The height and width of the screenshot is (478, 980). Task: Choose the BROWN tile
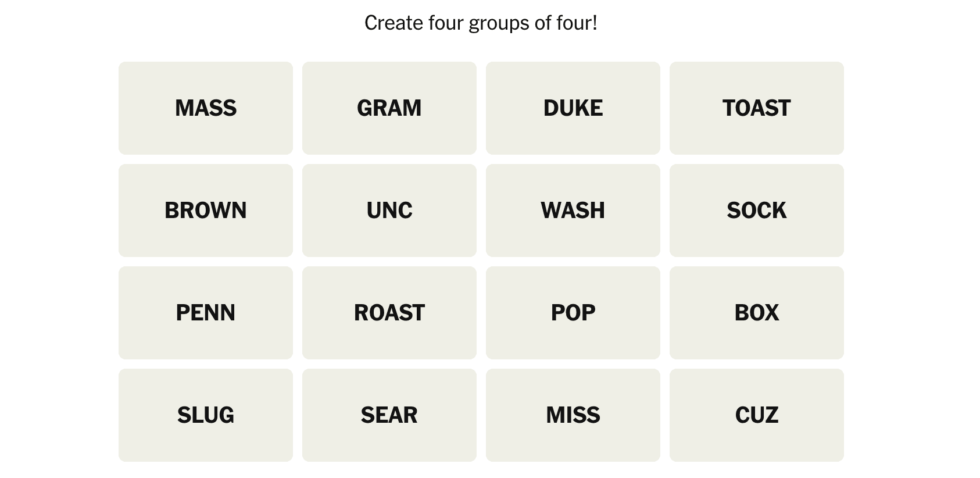pyautogui.click(x=205, y=211)
